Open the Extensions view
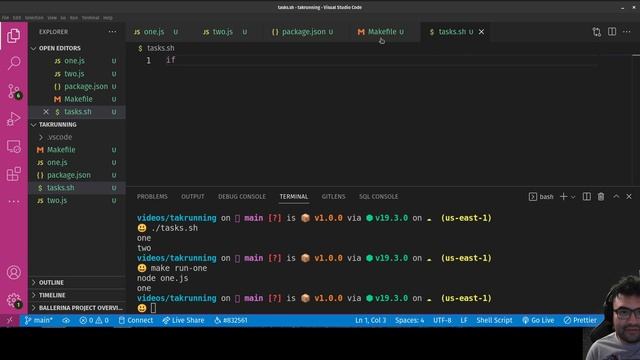 (x=13, y=174)
